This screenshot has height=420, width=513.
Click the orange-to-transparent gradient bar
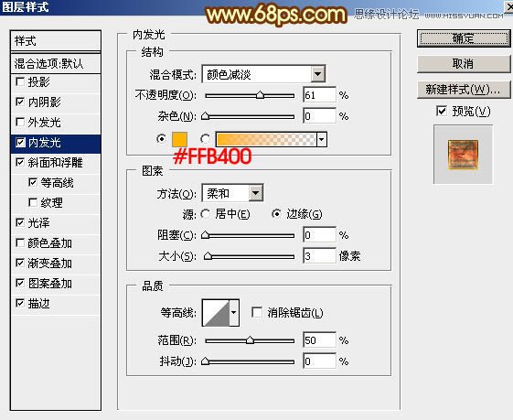point(266,139)
